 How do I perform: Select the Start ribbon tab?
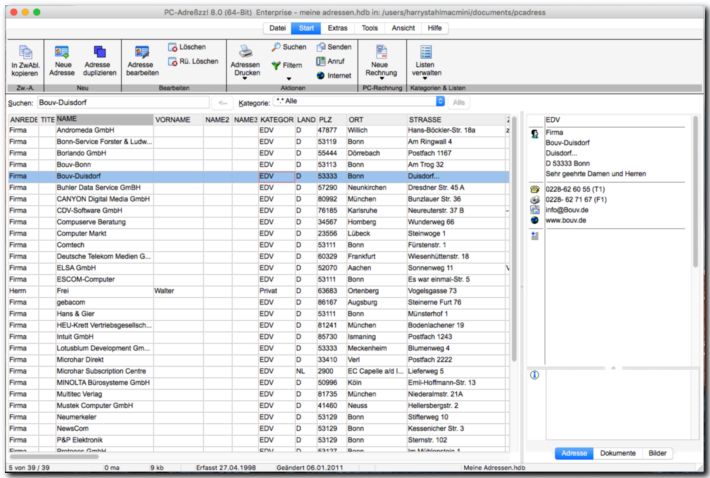coord(306,28)
